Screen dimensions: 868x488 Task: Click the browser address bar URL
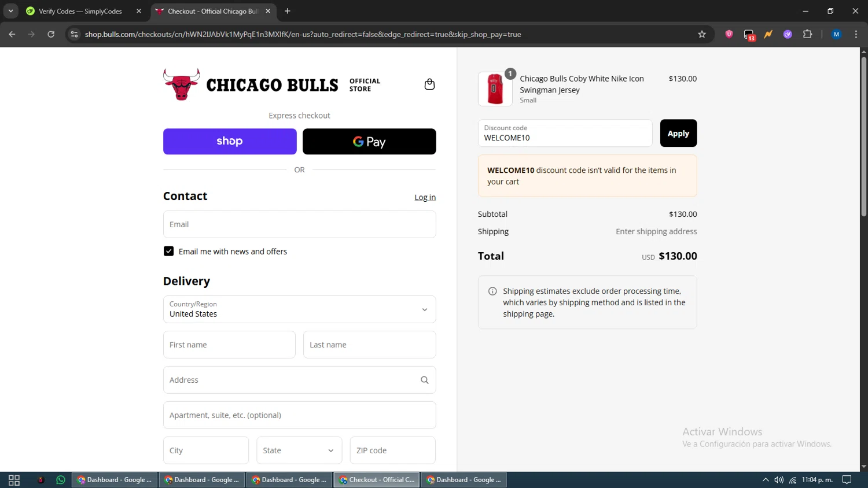303,34
